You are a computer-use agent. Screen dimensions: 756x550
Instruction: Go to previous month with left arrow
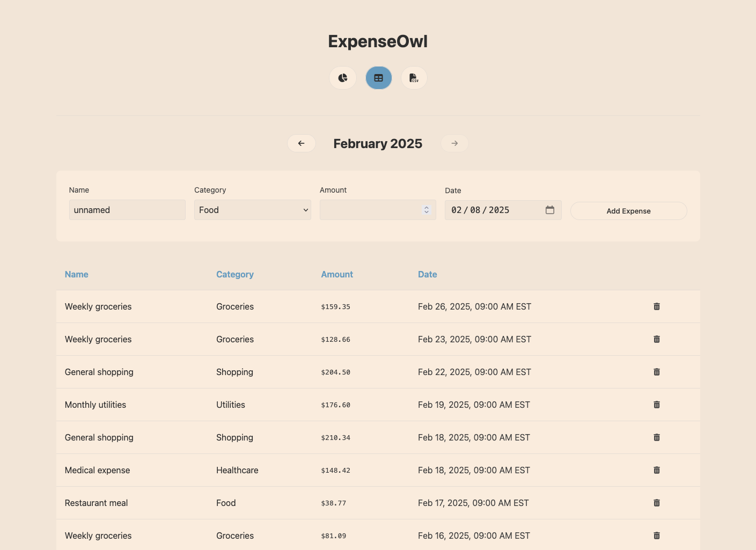click(302, 143)
